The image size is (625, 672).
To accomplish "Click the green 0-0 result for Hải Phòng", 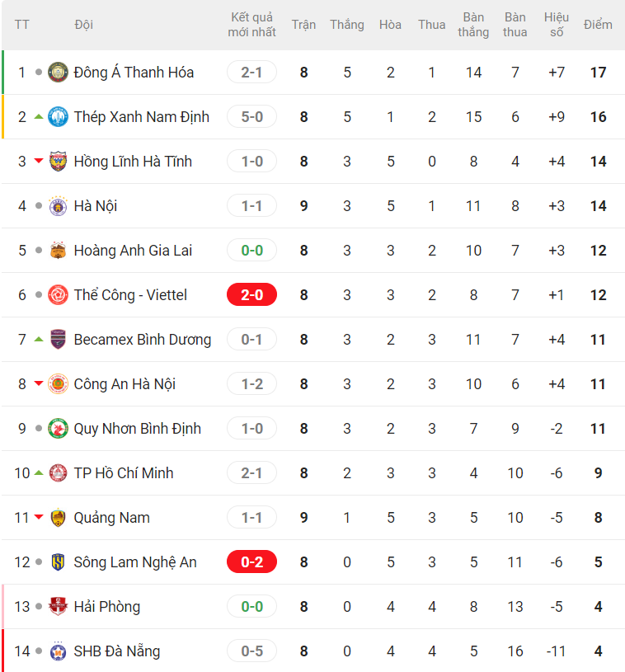I will coord(251,607).
